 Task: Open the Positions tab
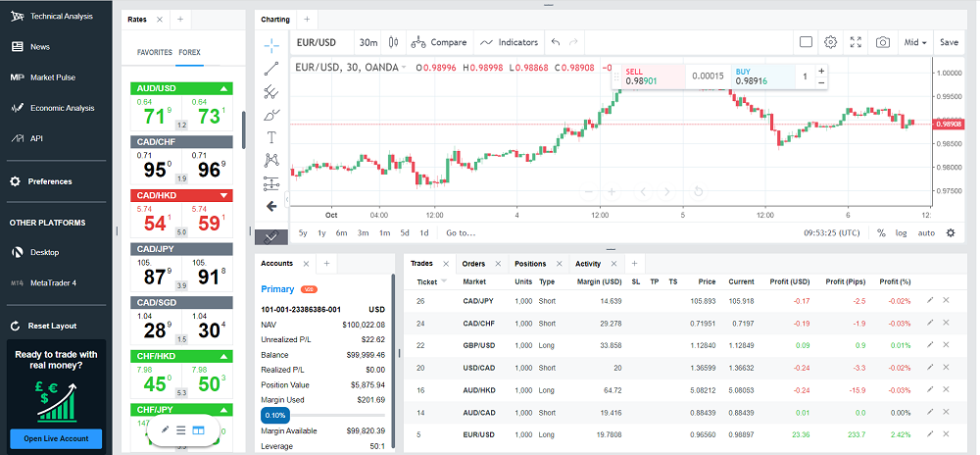click(x=530, y=264)
